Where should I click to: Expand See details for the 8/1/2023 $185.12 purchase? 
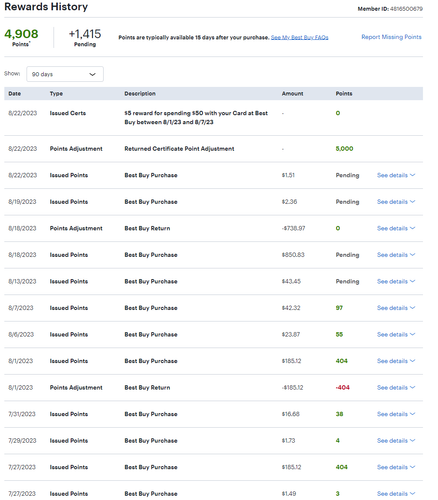click(396, 361)
